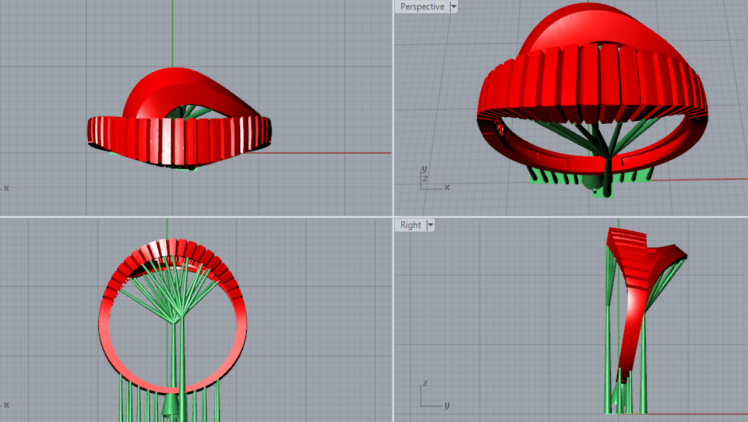Click horizontal divider between top and bottom viewports
Screen dimensions: 748x422
click(200, 216)
